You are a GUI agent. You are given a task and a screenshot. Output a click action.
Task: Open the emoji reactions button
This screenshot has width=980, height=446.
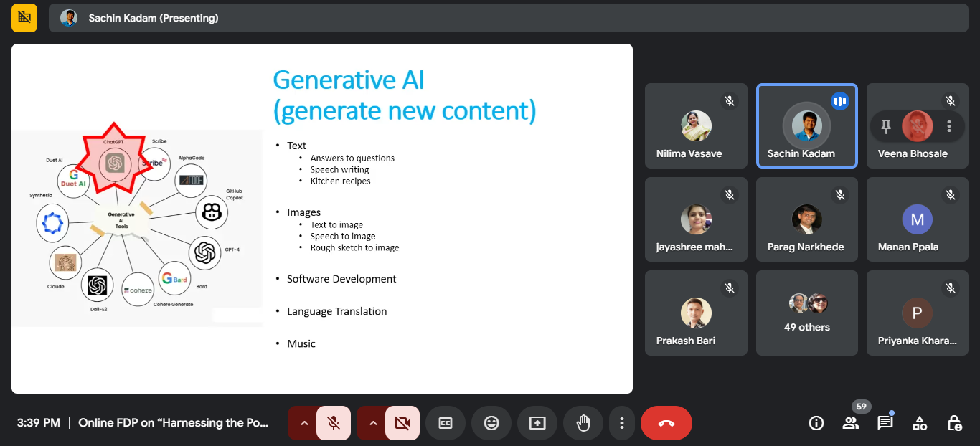pyautogui.click(x=491, y=423)
